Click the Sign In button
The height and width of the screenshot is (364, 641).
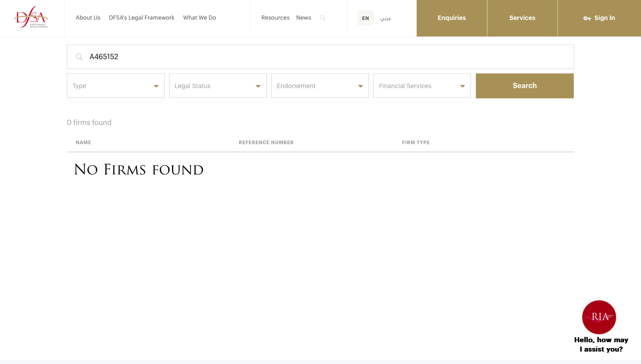pos(599,18)
